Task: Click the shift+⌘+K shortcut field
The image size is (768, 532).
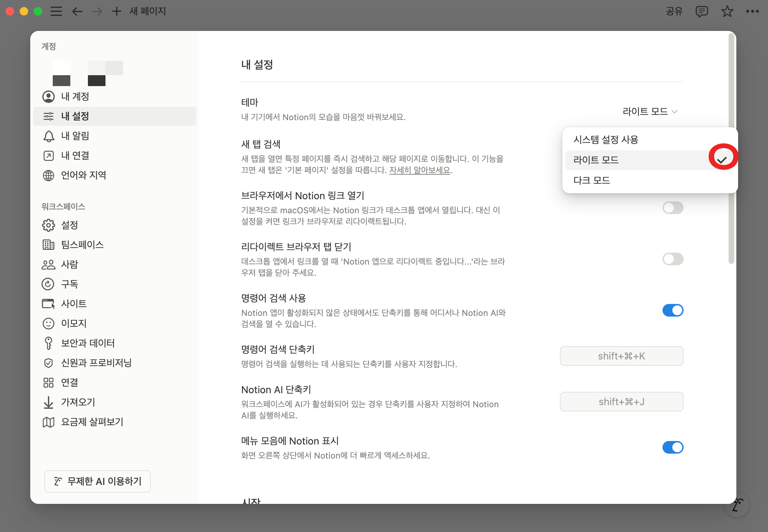Action: [x=621, y=356]
